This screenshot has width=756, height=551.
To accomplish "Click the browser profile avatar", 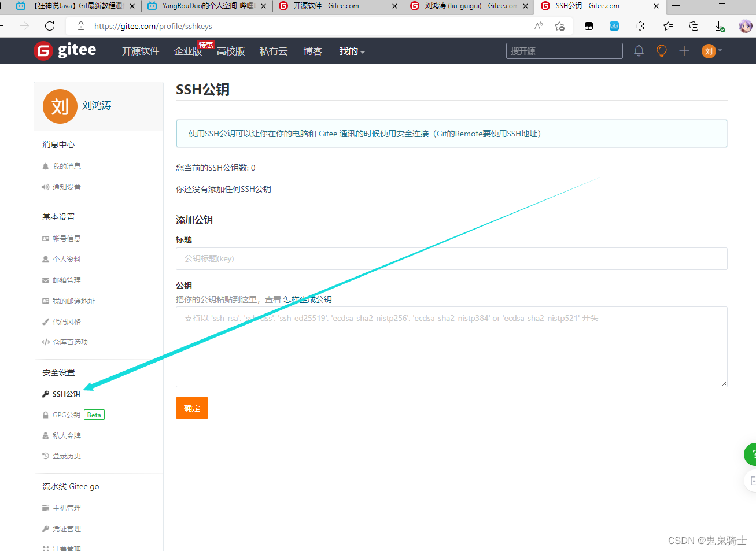I will tap(745, 26).
